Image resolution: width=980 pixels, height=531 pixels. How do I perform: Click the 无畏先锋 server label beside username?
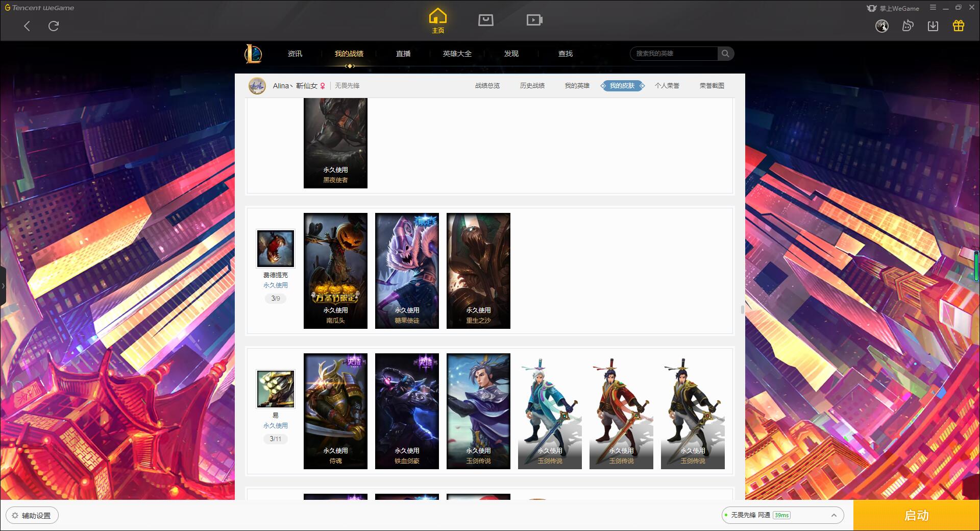(347, 86)
